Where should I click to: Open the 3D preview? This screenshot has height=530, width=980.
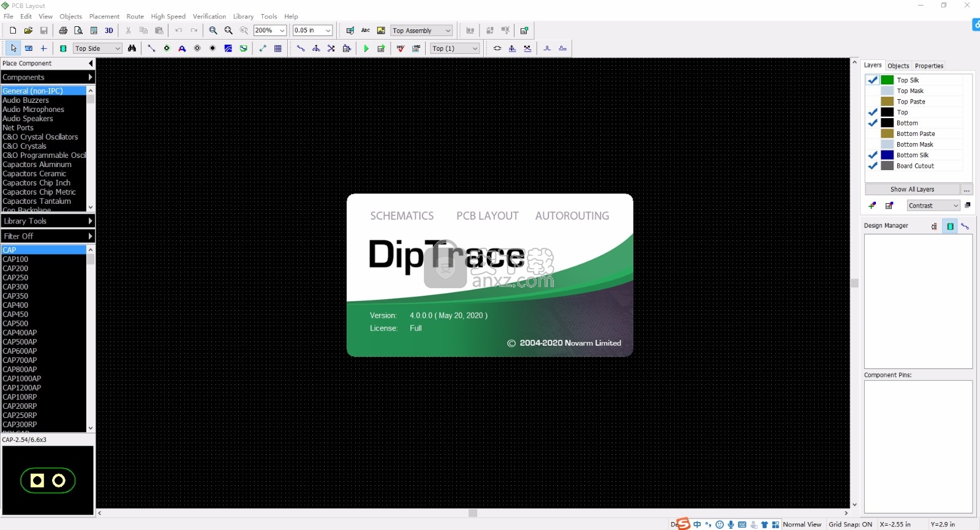109,30
